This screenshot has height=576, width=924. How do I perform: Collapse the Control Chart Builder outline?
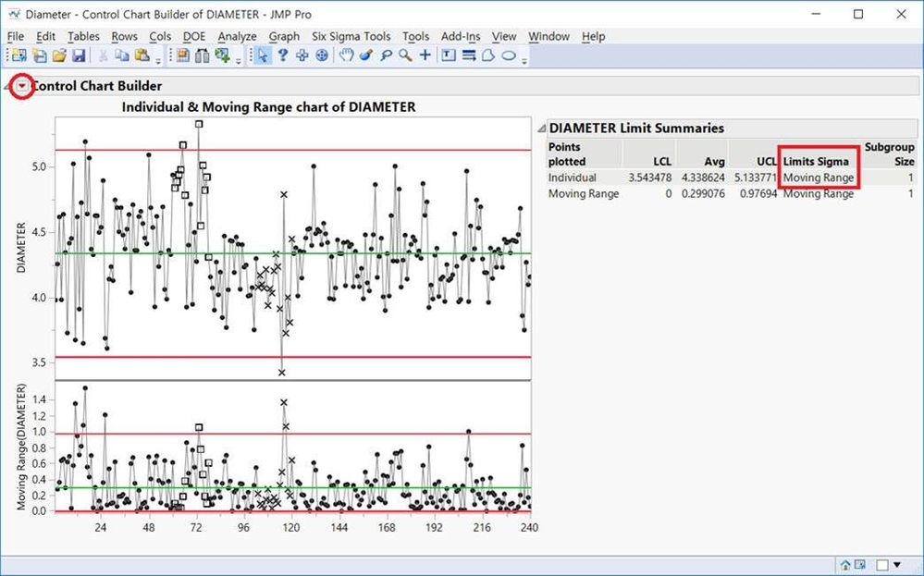point(8,86)
